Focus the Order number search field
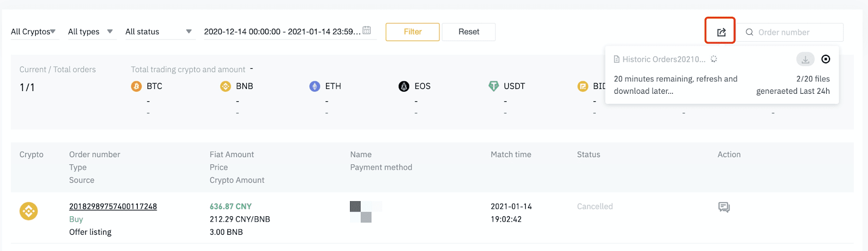This screenshot has height=251, width=868. point(790,32)
